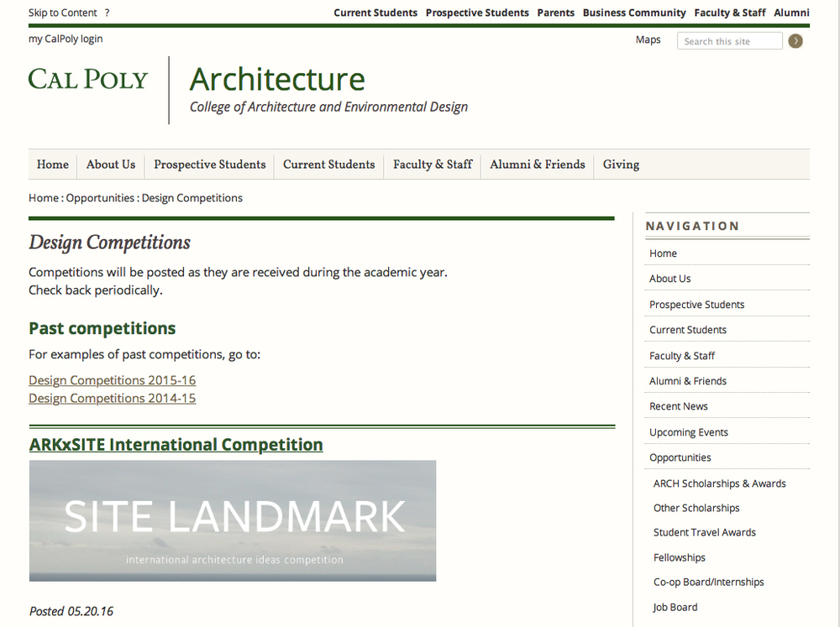
Task: Open Design Competitions 2014-15 link
Action: [x=112, y=398]
